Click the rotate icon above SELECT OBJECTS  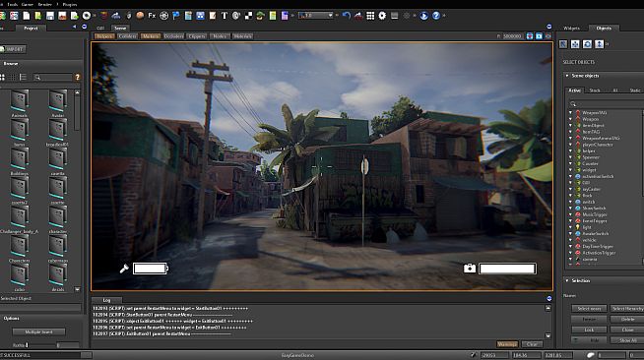pos(587,44)
